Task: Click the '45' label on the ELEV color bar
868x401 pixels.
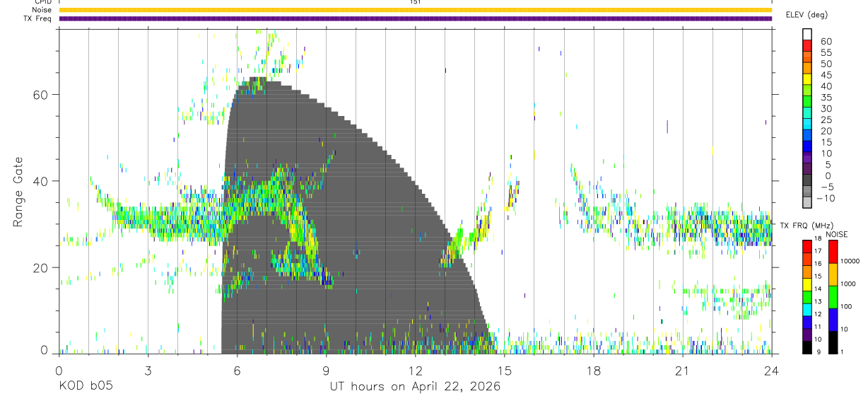Action: pyautogui.click(x=826, y=75)
